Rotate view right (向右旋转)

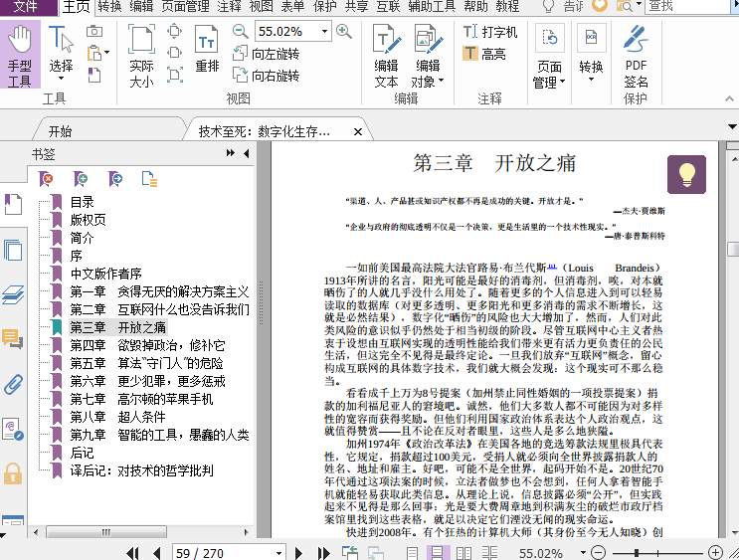pos(267,76)
